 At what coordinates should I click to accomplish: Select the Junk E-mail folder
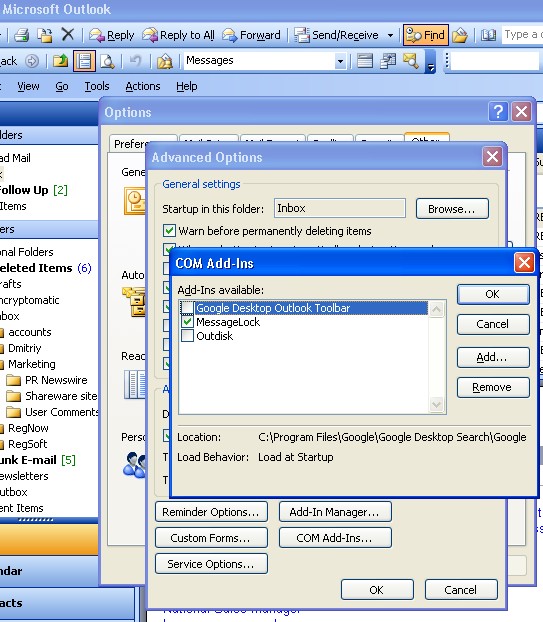[28, 460]
